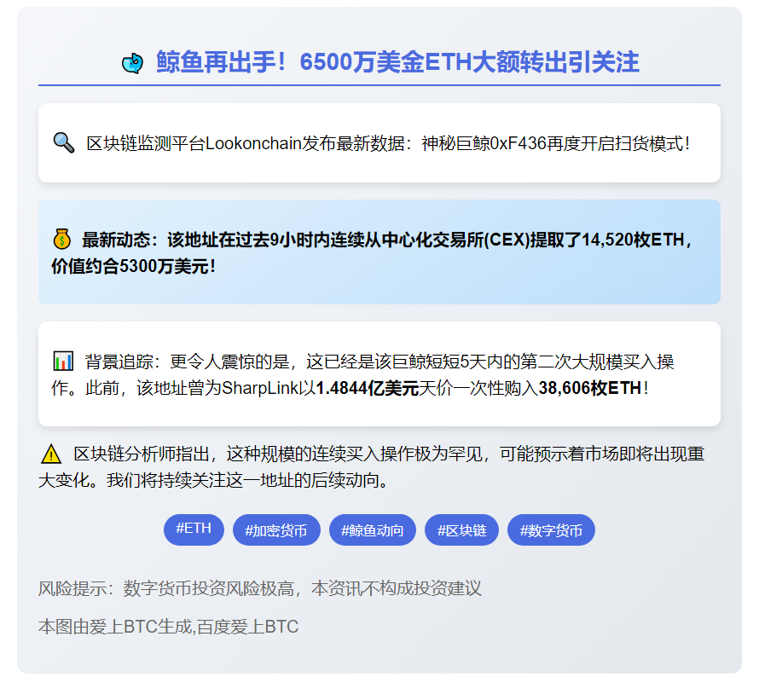Click the bar chart icon

point(63,362)
